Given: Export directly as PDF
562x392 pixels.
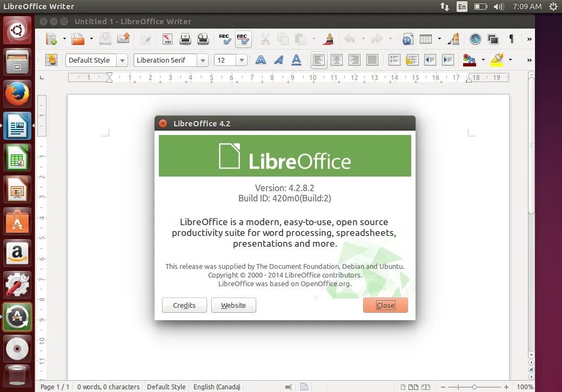Looking at the screenshot, I should pyautogui.click(x=168, y=39).
